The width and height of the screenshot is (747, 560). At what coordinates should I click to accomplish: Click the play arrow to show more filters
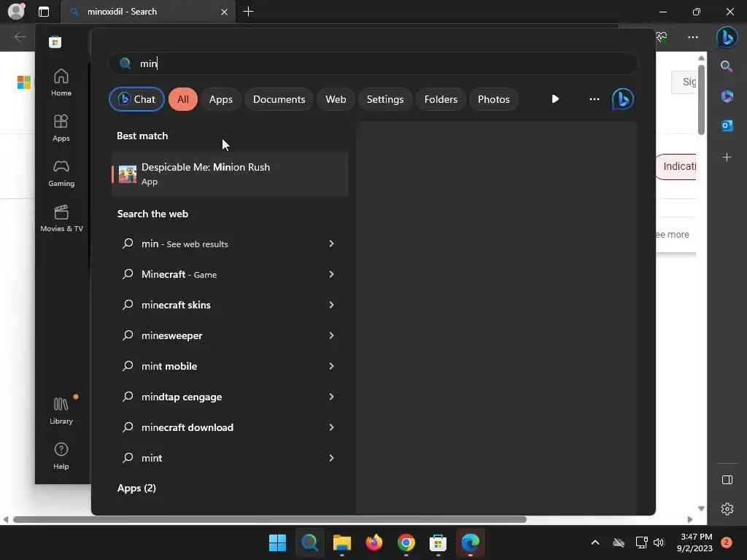pos(555,99)
